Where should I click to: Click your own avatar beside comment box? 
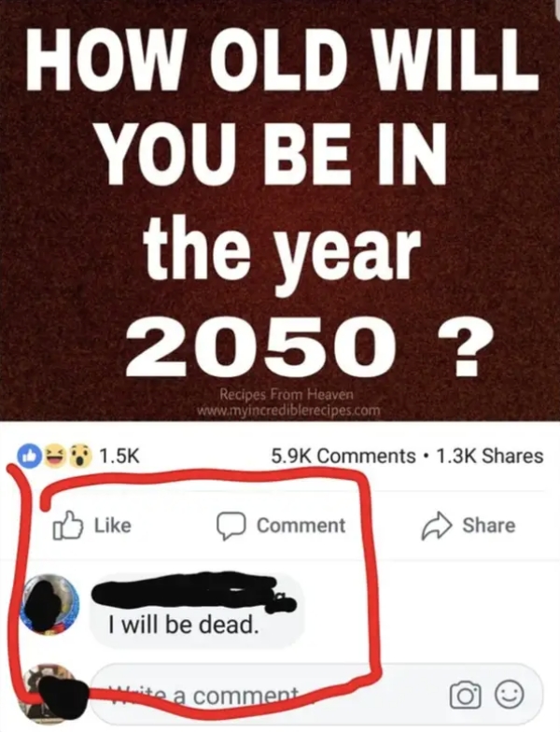click(49, 695)
